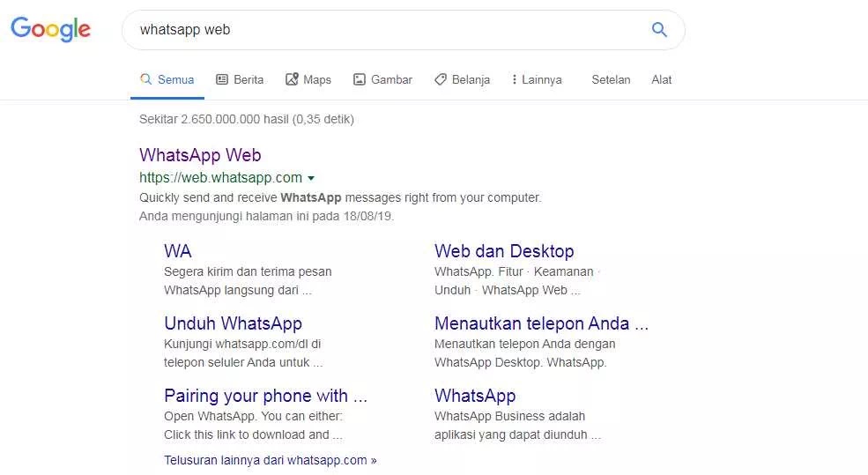The width and height of the screenshot is (868, 475).
Task: Click the Google logo
Action: (50, 29)
